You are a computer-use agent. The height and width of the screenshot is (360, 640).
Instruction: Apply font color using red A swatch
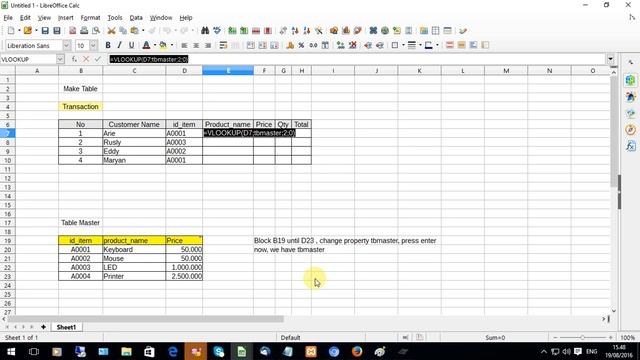point(146,45)
